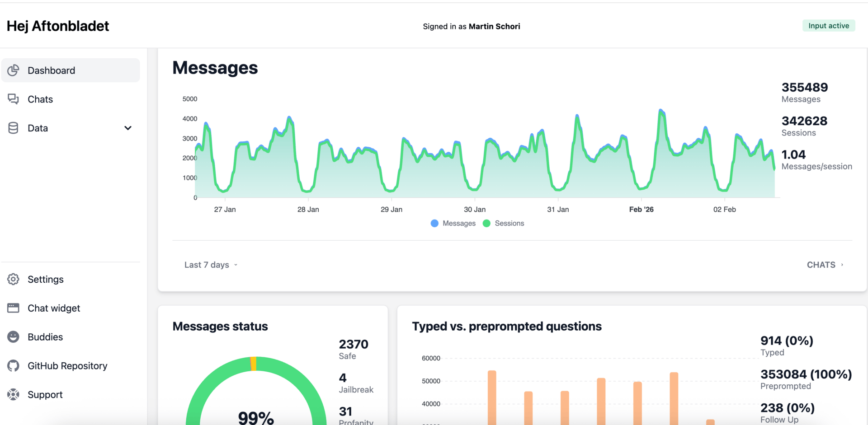Open Chats via speech bubbles icon
The height and width of the screenshot is (425, 868).
coord(14,99)
